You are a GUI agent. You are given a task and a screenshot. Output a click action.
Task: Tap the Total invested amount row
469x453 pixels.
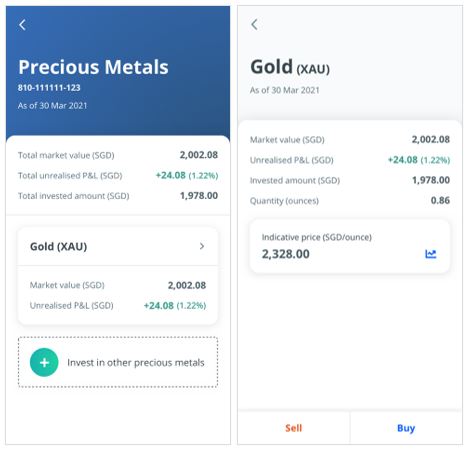[118, 196]
